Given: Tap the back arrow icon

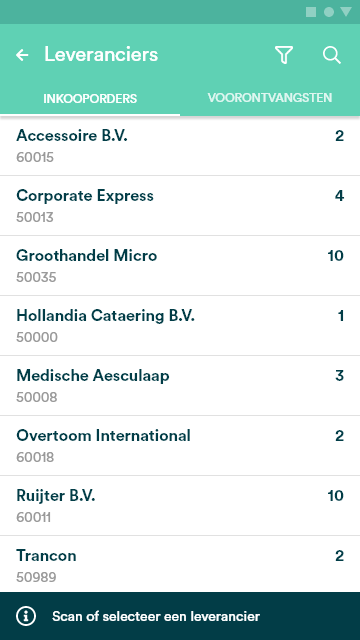Looking at the screenshot, I should 22,55.
